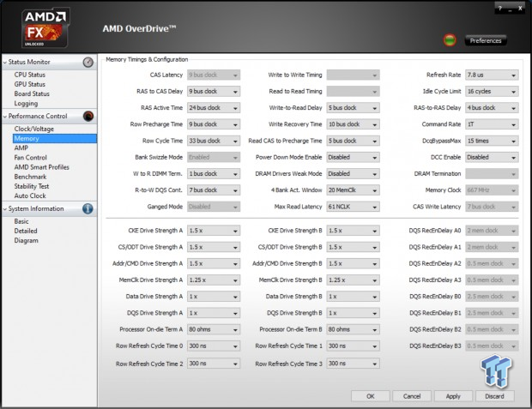Click the green status indicator light

pos(449,40)
